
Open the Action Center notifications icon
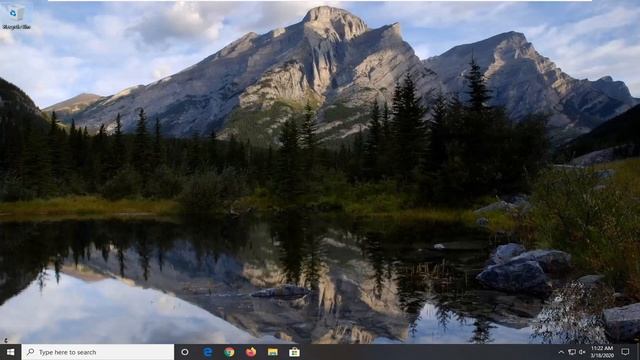click(625, 352)
